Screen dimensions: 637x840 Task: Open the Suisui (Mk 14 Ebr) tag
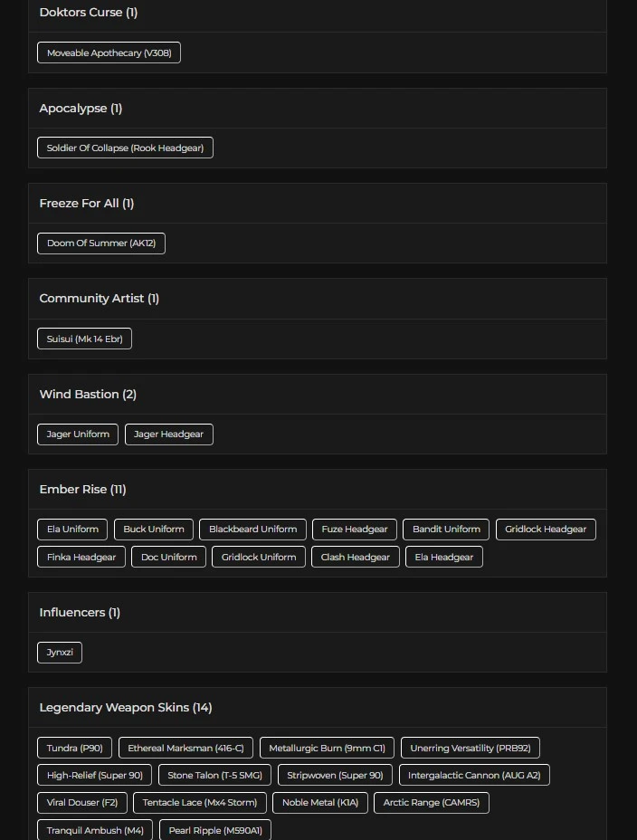(x=84, y=339)
